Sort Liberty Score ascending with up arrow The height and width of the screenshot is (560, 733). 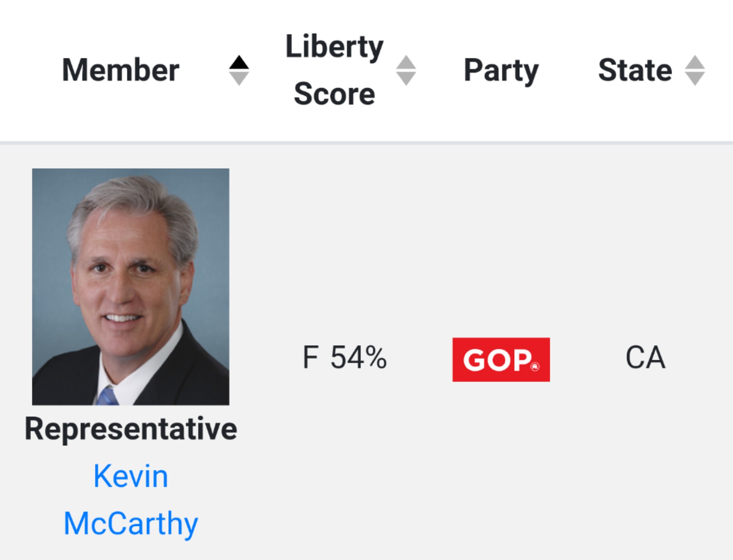click(x=406, y=63)
